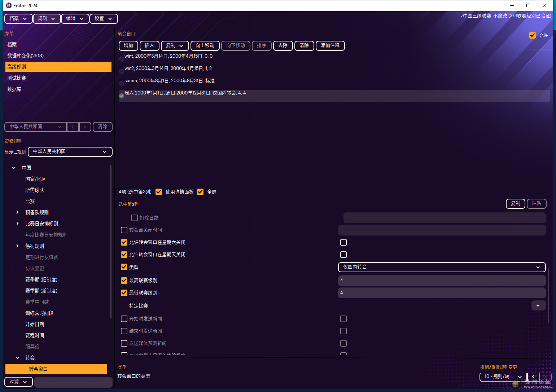Click the redo arrow for rule changes
Viewport: 556px width, 392px height.
click(x=545, y=376)
